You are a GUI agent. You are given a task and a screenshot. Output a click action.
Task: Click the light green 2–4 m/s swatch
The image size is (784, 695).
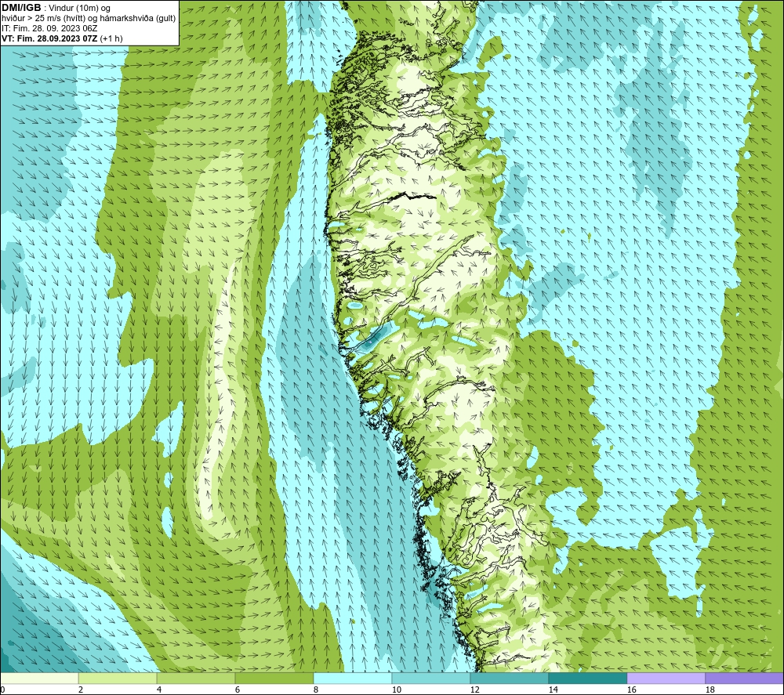118,678
